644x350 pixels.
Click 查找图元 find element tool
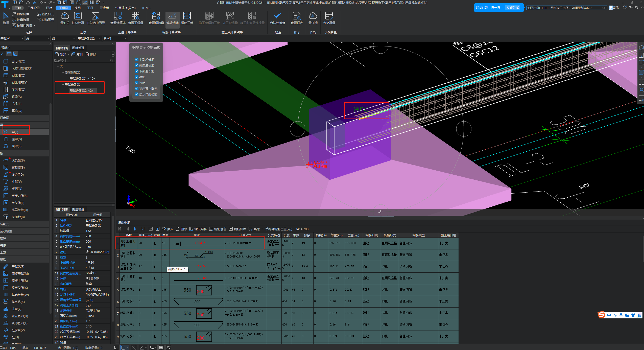pos(45,14)
